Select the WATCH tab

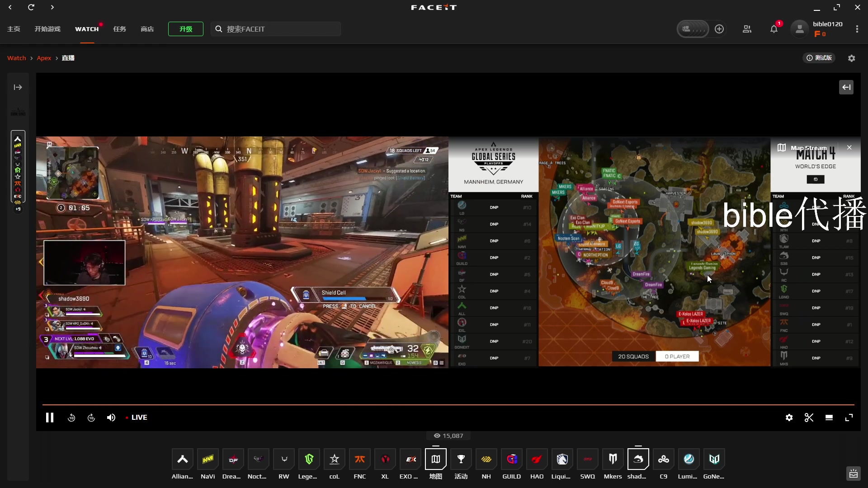[87, 29]
